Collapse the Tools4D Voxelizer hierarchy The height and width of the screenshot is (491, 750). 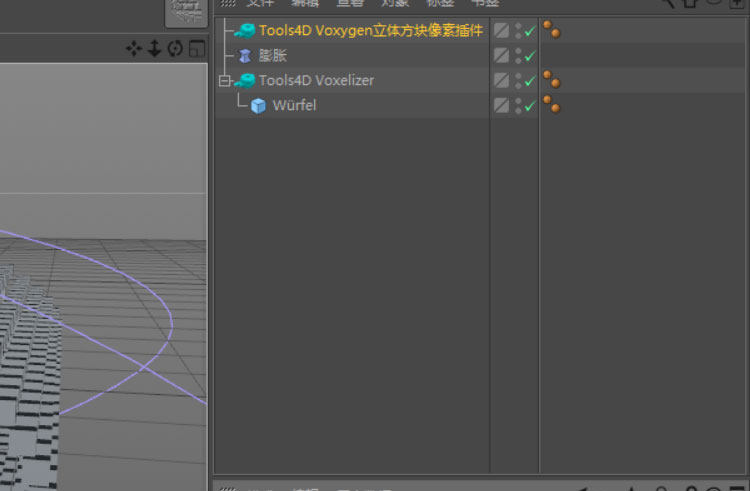click(x=224, y=81)
